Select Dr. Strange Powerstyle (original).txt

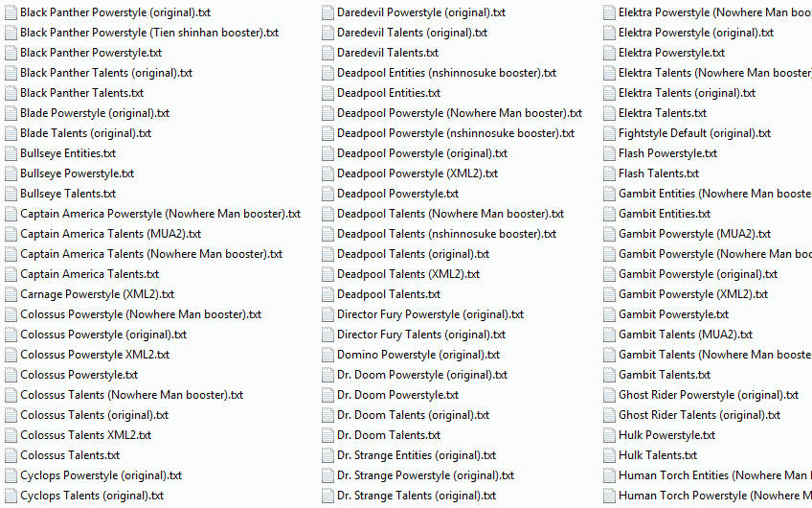[x=426, y=475]
